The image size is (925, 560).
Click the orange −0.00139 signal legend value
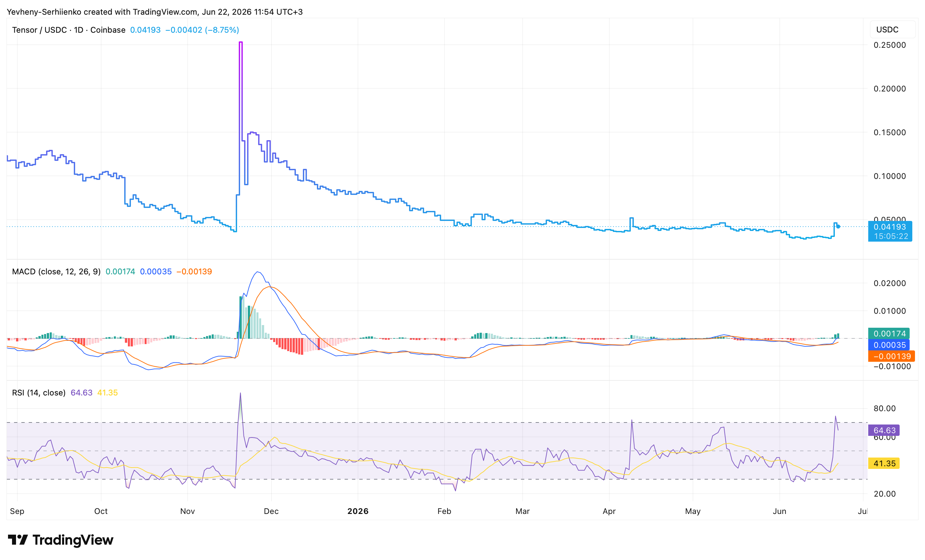click(194, 271)
